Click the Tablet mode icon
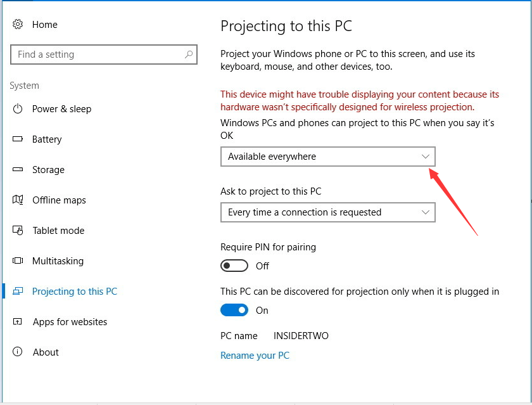Image resolution: width=532 pixels, height=405 pixels. [x=18, y=231]
